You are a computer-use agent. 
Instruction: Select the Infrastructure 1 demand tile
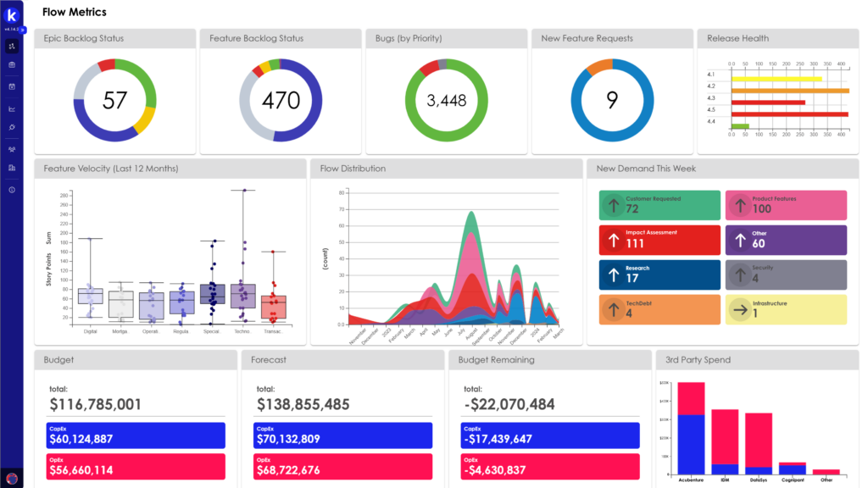pos(786,309)
